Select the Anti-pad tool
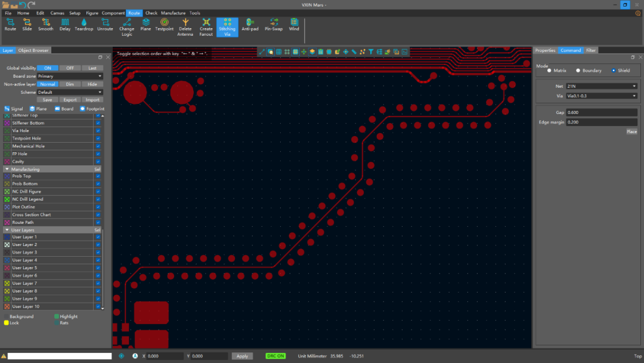This screenshot has width=644, height=363. pyautogui.click(x=250, y=25)
